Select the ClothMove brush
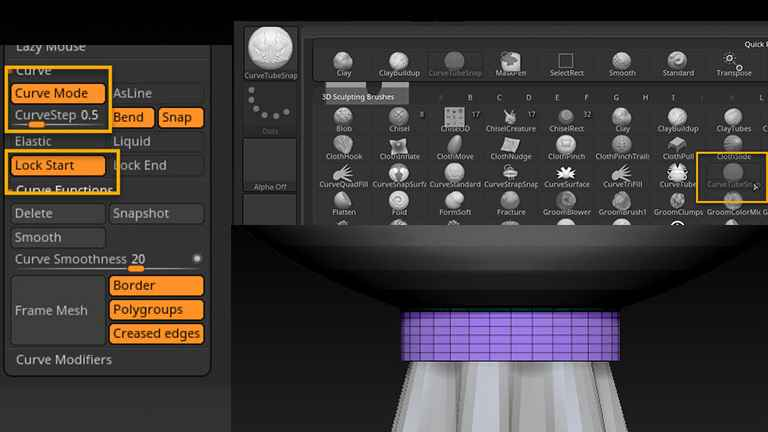 click(455, 148)
